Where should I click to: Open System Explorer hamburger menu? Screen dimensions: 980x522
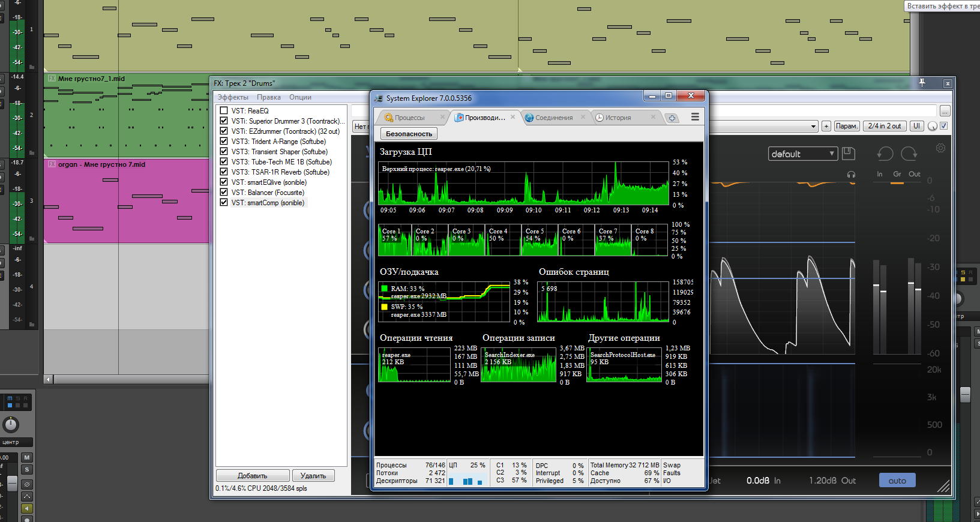[x=695, y=117]
